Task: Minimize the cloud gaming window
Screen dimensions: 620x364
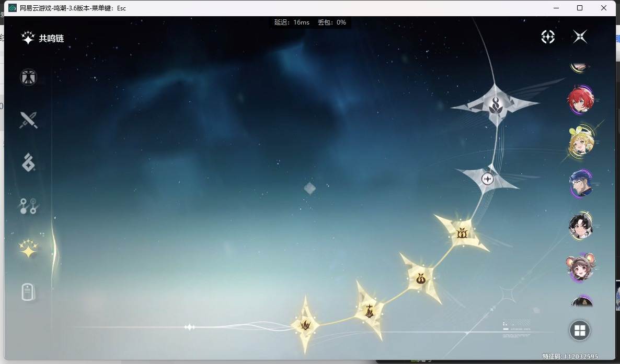Action: 556,8
